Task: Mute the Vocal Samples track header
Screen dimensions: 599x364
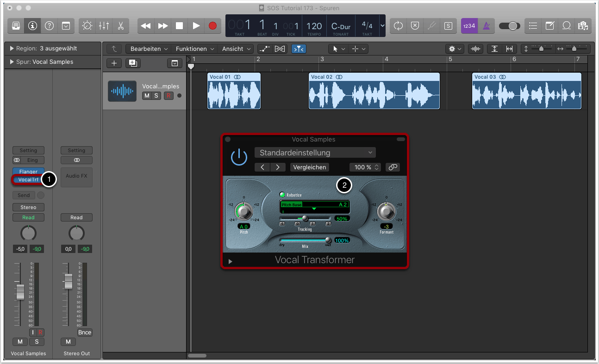Action: coord(147,96)
